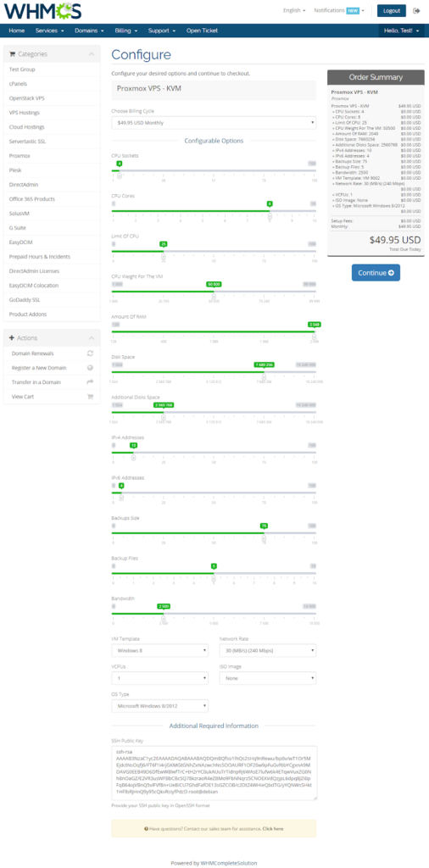Click the refresh icon next to Domain Renewals

tap(90, 353)
